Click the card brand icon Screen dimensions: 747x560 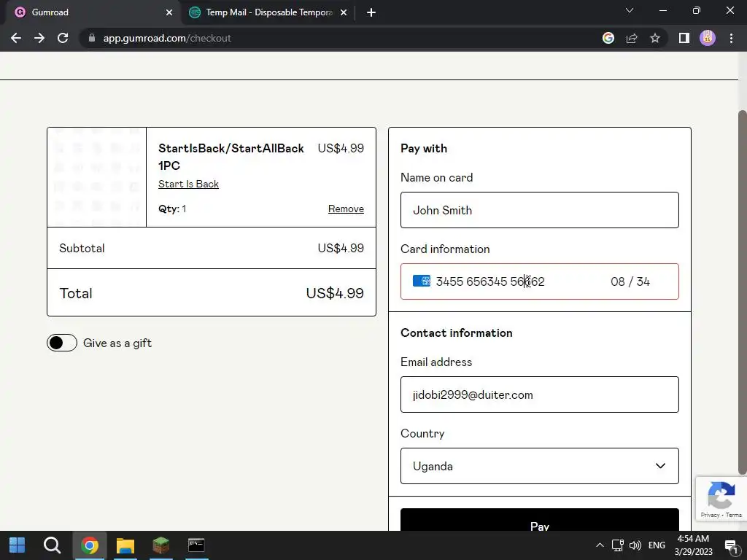pyautogui.click(x=421, y=281)
